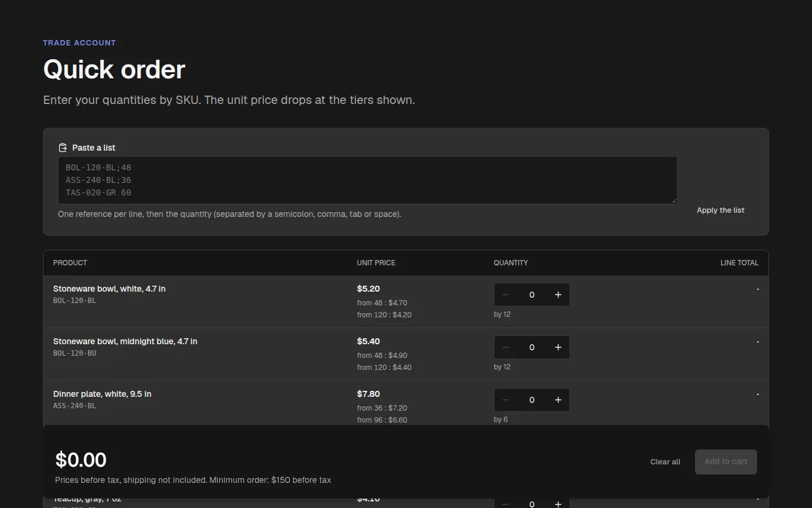Select the quantity field for ASS-240-BL
The width and height of the screenshot is (812, 508).
pos(532,400)
